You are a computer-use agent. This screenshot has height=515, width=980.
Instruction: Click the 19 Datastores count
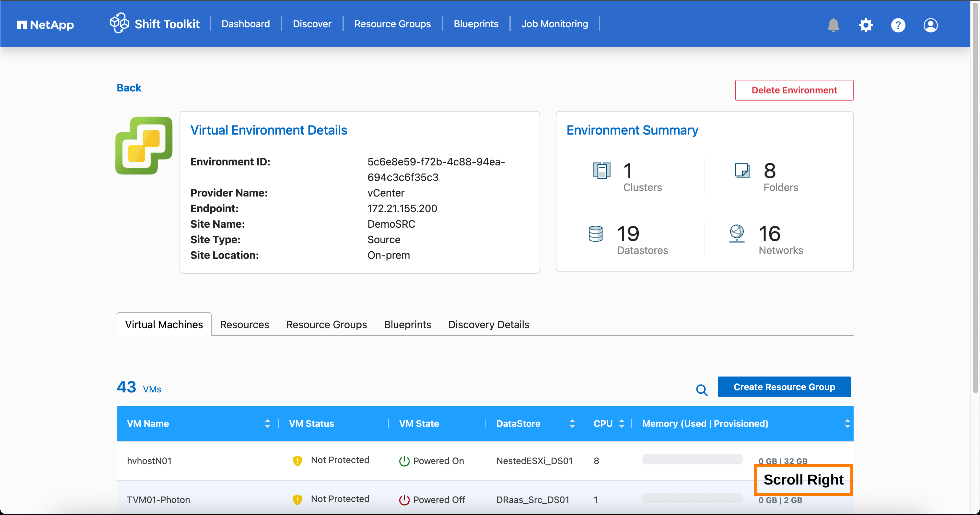pyautogui.click(x=628, y=234)
